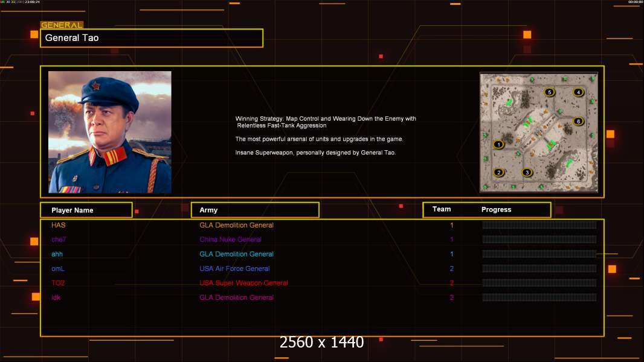Click idk's GLA Demolition General army
The width and height of the screenshot is (644, 362).
pyautogui.click(x=237, y=297)
